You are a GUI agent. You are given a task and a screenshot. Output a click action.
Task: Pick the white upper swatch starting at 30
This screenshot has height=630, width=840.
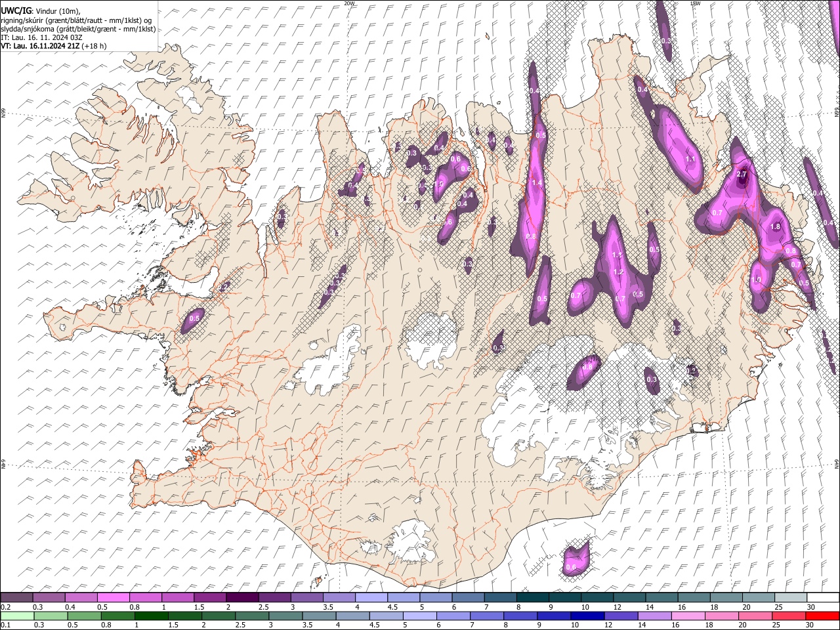[822, 597]
